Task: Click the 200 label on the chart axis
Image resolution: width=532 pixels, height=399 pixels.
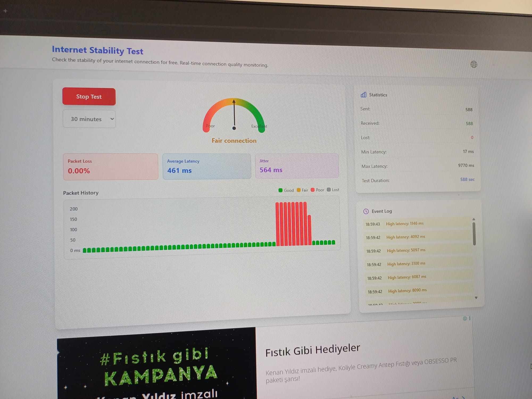Action: [x=74, y=209]
